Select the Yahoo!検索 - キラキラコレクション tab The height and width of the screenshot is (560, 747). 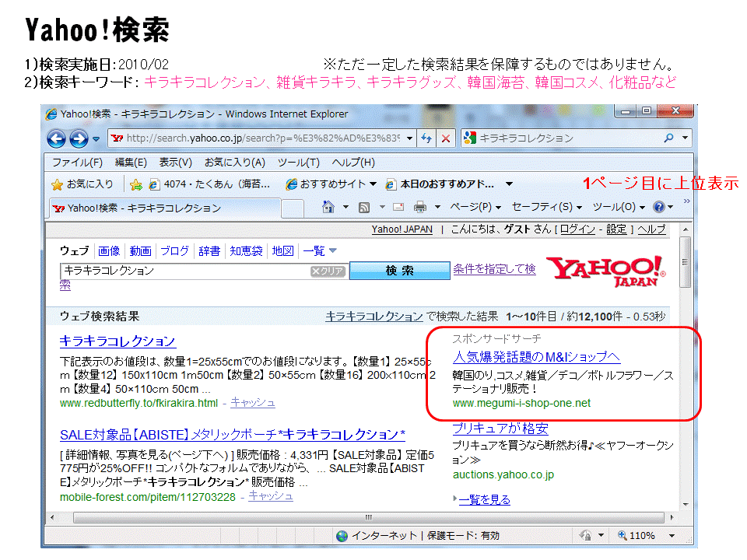[165, 208]
